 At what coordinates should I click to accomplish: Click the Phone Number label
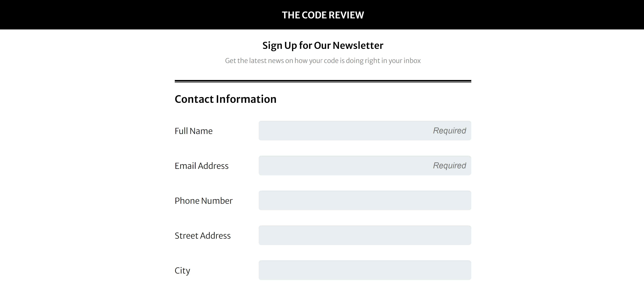tap(204, 201)
